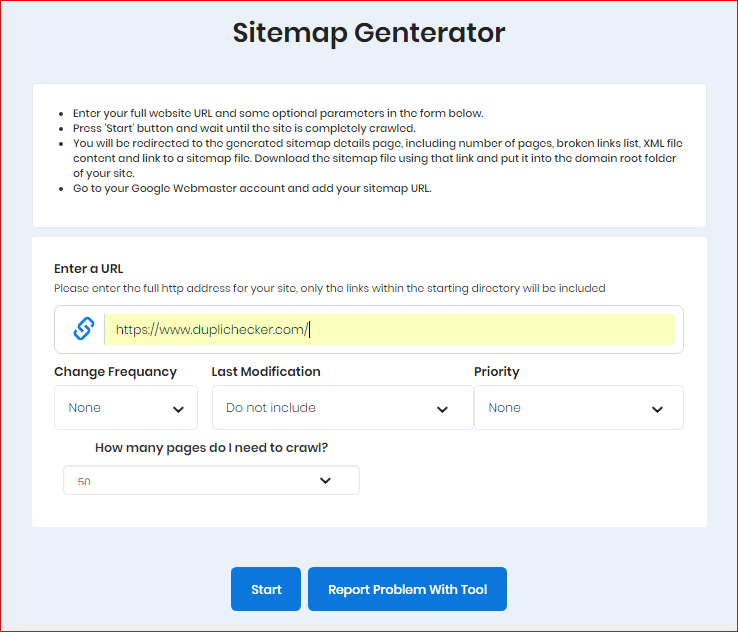Click the URL input field containing duplichecker.com
Screen dimensions: 738x632
coord(389,329)
